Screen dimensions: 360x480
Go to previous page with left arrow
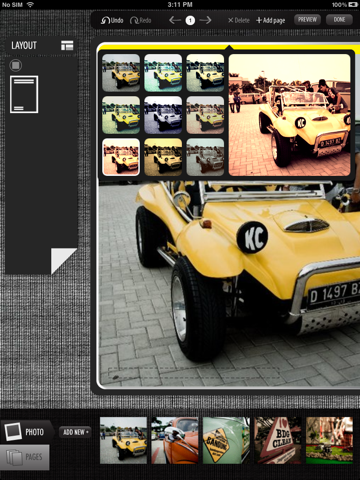click(x=175, y=20)
